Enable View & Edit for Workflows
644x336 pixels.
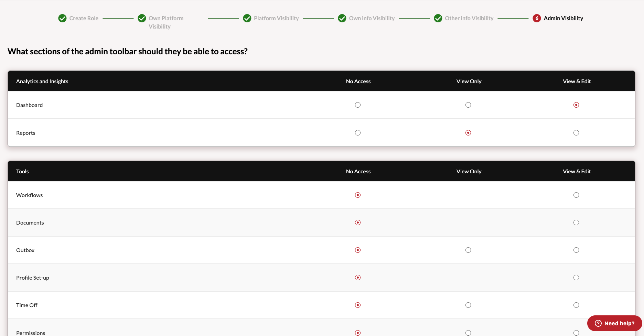[576, 195]
